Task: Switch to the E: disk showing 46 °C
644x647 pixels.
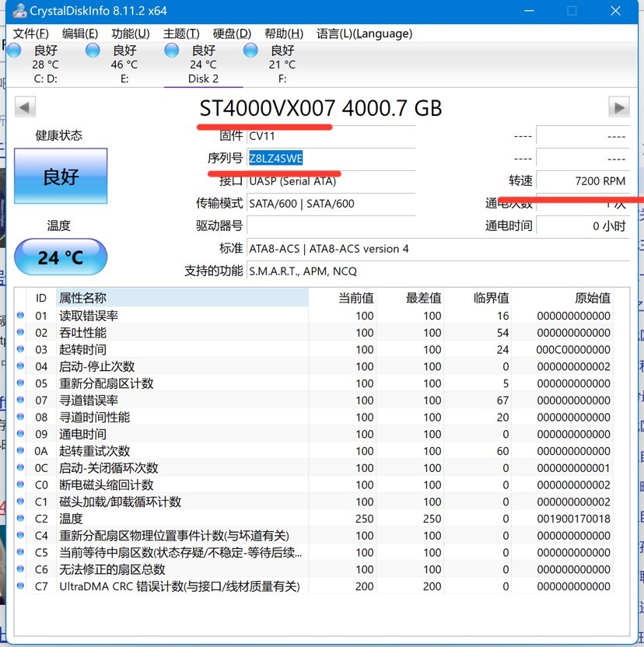Action: 124,65
